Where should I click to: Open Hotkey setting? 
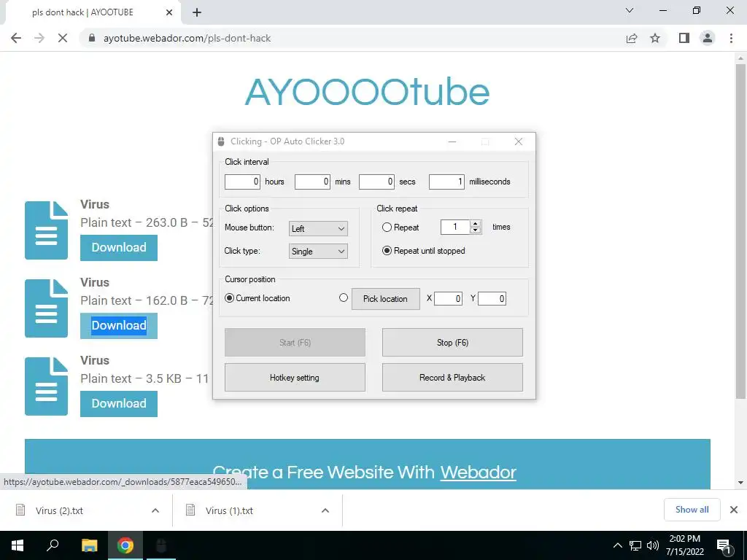295,378
